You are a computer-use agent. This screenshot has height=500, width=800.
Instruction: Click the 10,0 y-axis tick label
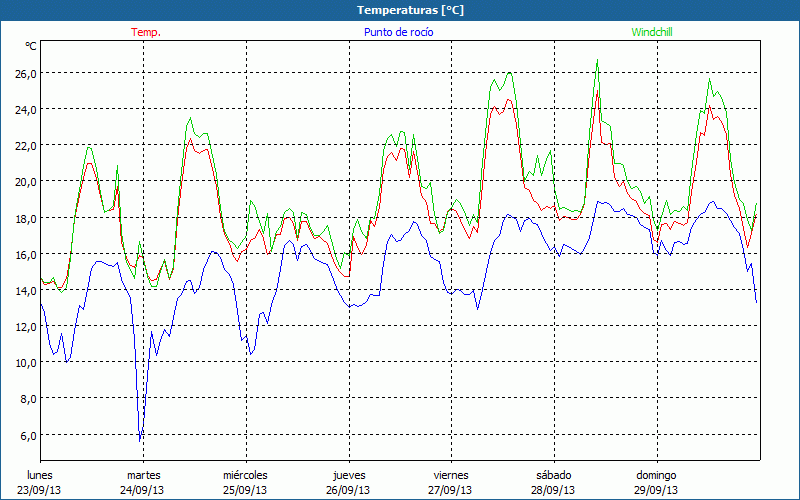[x=24, y=362]
